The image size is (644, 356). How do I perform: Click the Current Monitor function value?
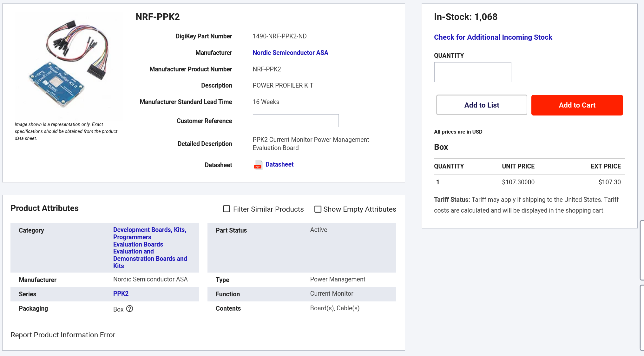[x=332, y=293]
